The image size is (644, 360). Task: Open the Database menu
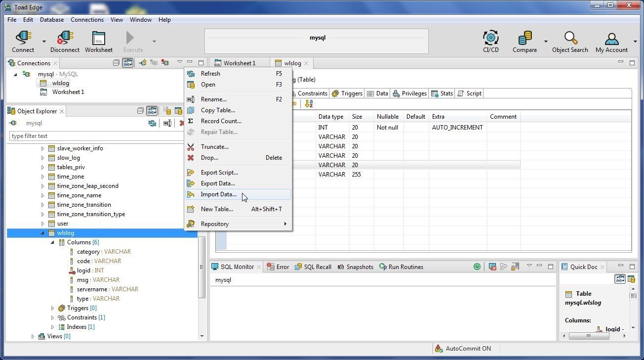51,20
